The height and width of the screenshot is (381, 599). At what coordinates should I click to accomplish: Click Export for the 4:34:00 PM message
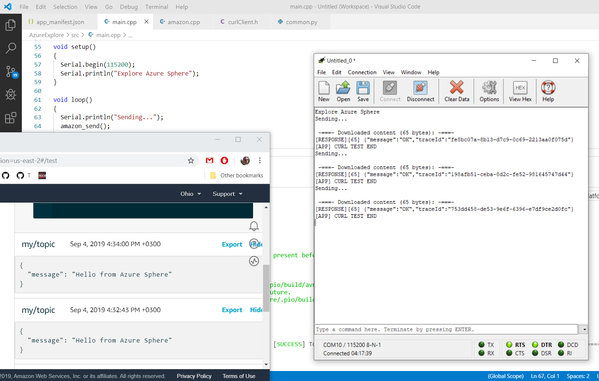[x=232, y=244]
